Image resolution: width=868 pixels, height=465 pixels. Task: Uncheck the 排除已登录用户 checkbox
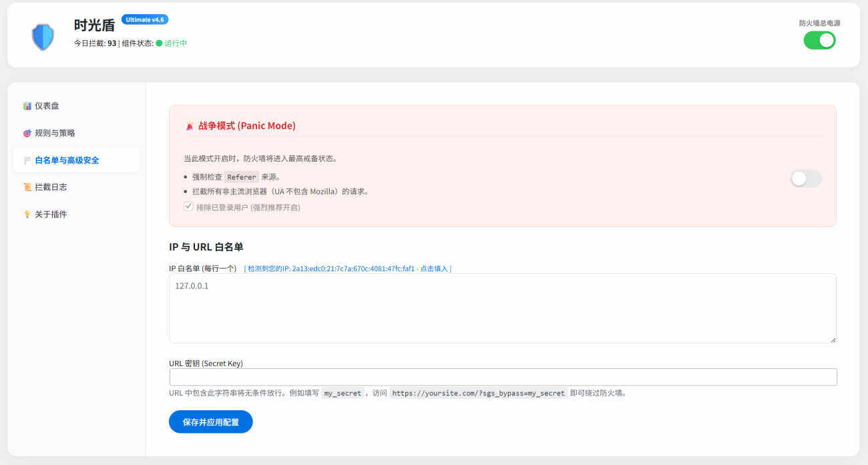pos(188,207)
